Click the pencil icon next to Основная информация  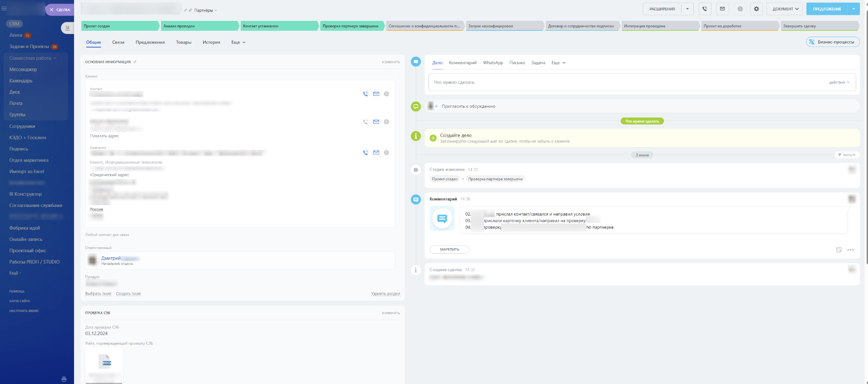pos(135,62)
